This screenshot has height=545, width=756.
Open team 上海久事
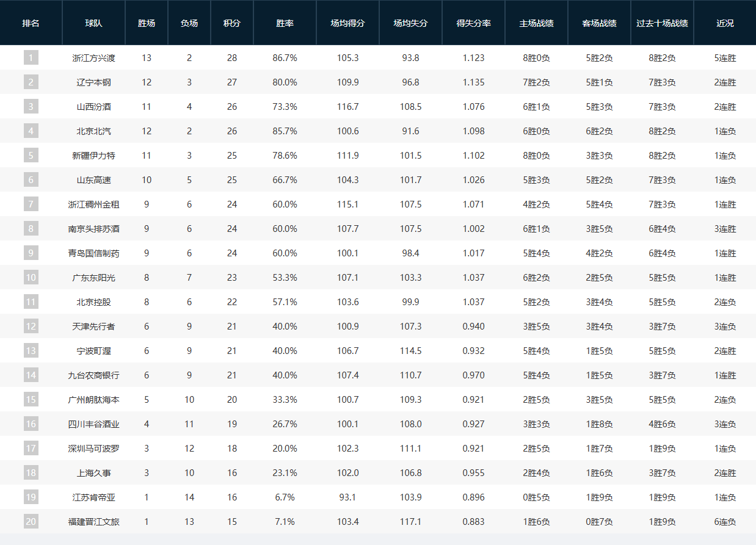tap(93, 473)
